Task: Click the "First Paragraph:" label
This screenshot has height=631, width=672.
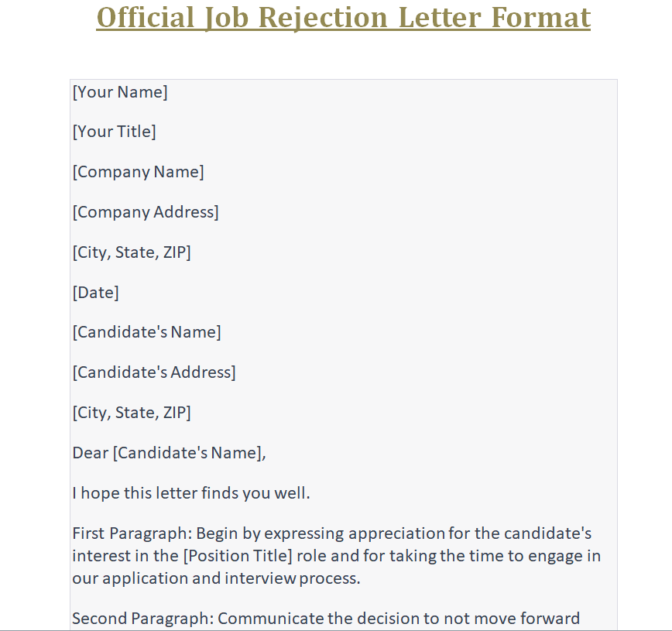Action: [x=132, y=533]
